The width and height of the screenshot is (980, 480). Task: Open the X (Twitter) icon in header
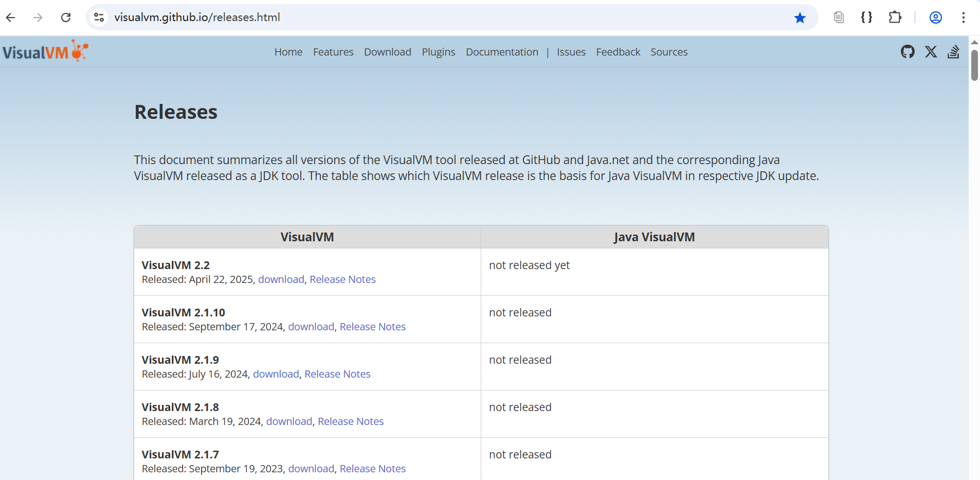coord(931,51)
